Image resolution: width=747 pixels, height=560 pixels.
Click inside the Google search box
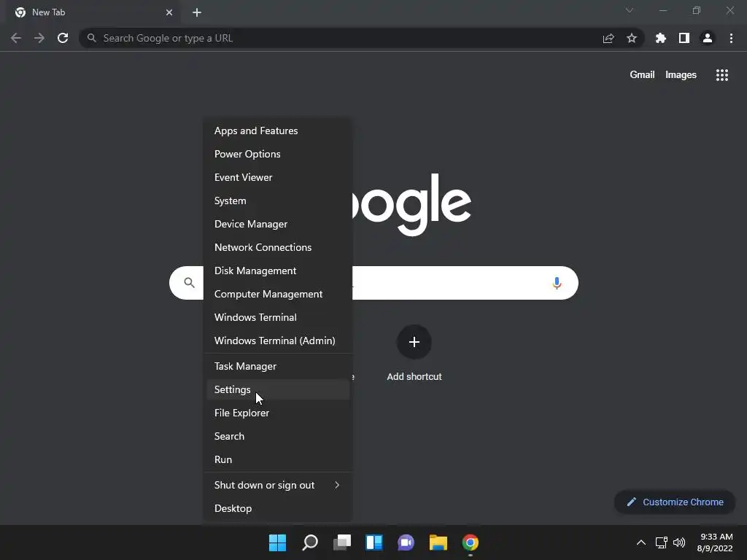(x=373, y=283)
